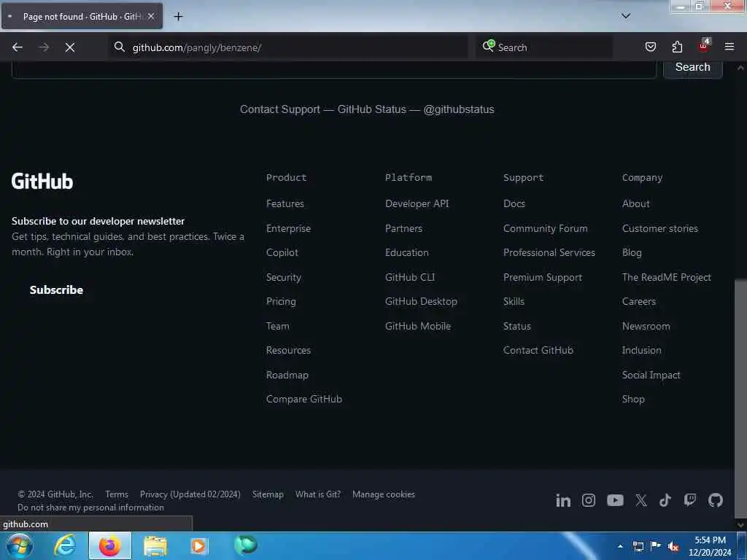
Task: Click the Action Center flag tray icon
Action: [656, 546]
